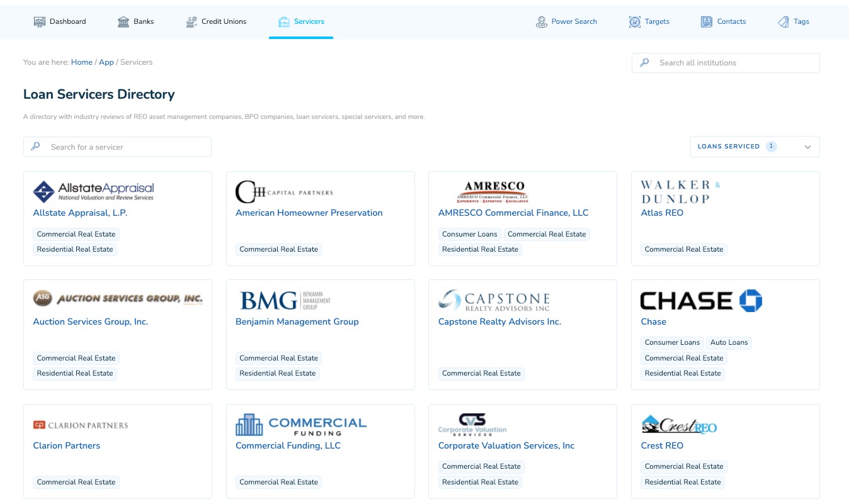This screenshot has width=849, height=504.
Task: Open Auction Services Group, Inc. link
Action: [x=91, y=322]
